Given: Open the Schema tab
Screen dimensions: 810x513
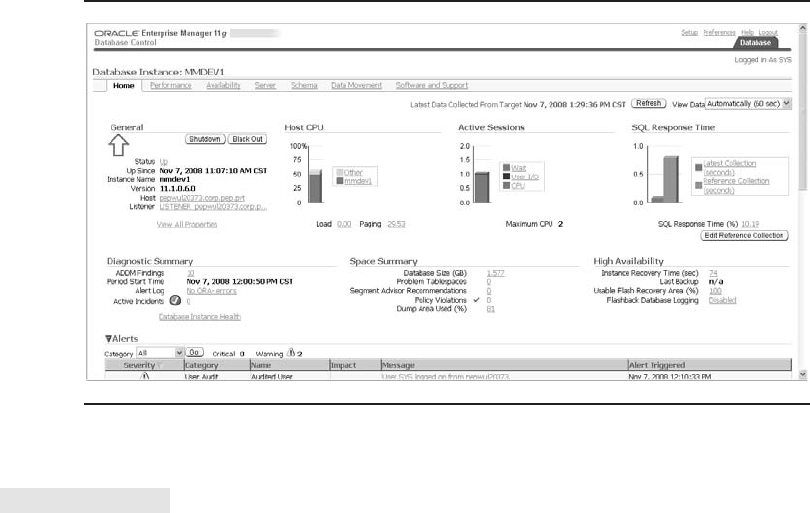Looking at the screenshot, I should click(304, 85).
